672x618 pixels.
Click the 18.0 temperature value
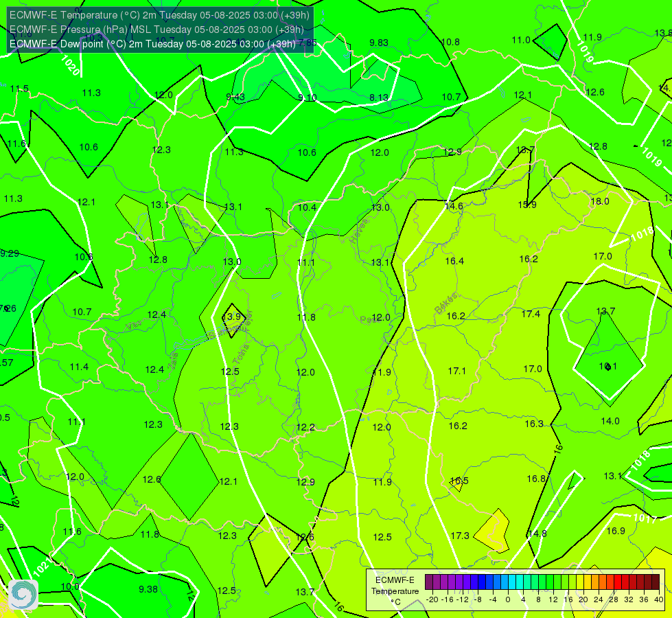599,202
